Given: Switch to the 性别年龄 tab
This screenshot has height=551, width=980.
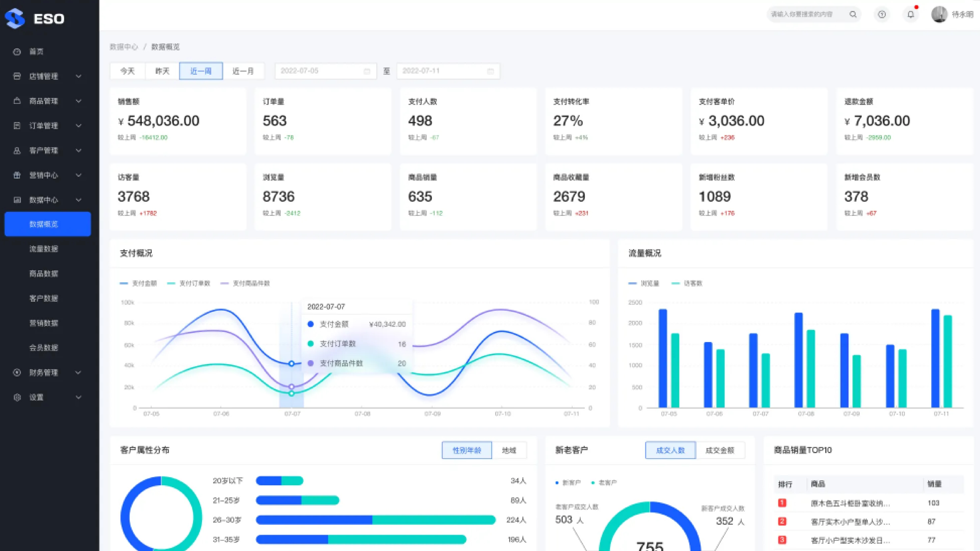Looking at the screenshot, I should (x=467, y=450).
